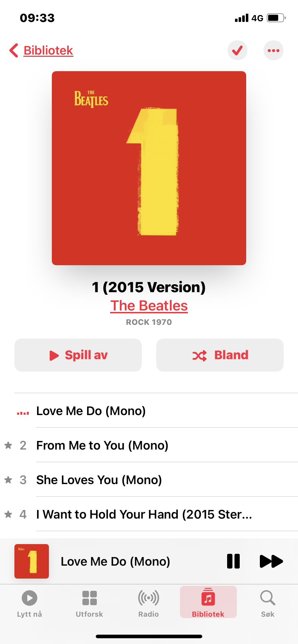Tap the star icon beside track 3
The width and height of the screenshot is (298, 644).
click(x=8, y=480)
